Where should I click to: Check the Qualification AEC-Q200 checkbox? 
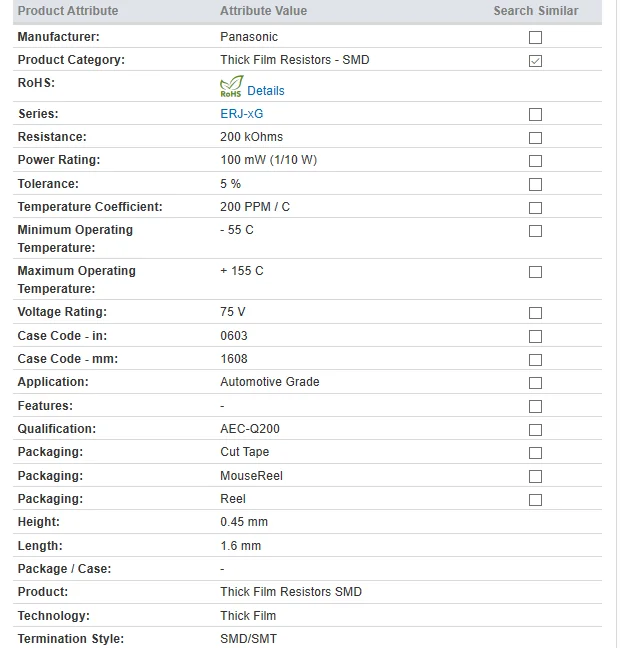click(535, 430)
